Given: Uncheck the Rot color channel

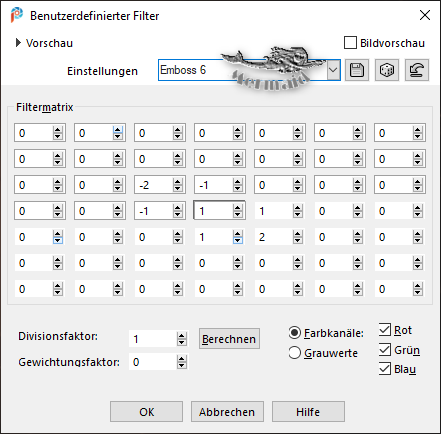Looking at the screenshot, I should [385, 330].
